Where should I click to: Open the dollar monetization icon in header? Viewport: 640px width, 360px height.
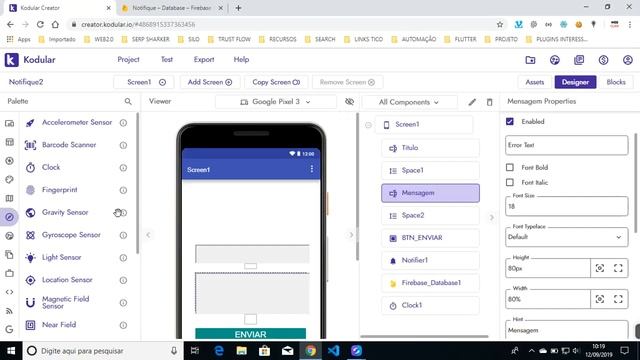click(603, 60)
